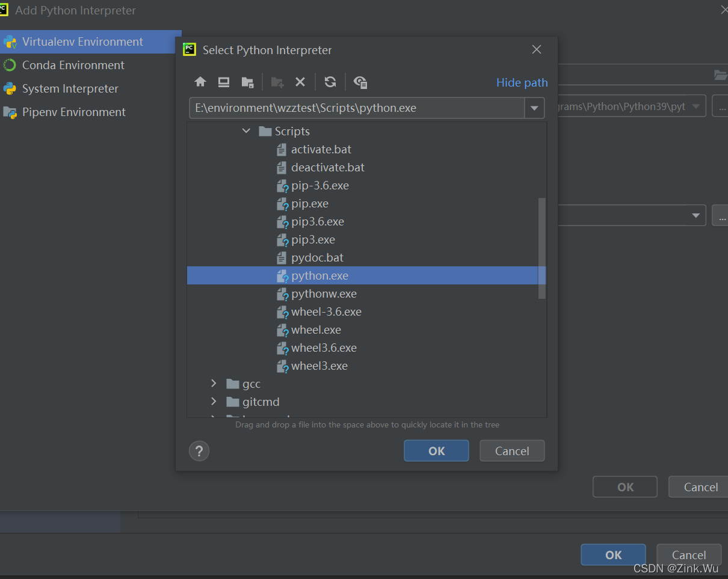Close the Select Python Interpreter dialog

point(537,49)
